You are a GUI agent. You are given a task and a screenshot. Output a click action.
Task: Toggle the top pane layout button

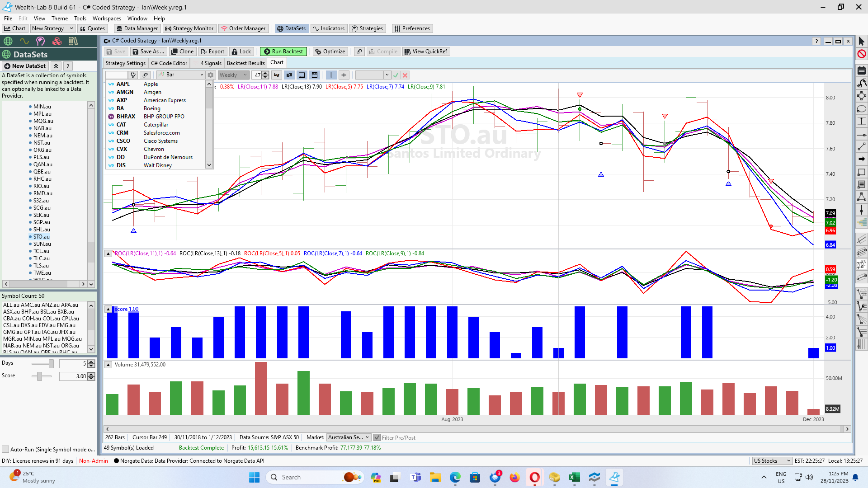click(x=315, y=75)
